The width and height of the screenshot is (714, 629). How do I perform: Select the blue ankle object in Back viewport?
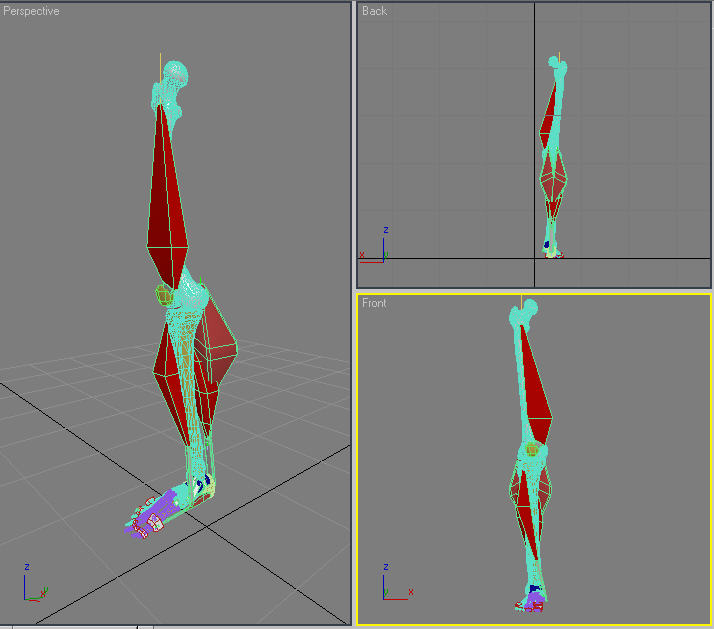547,243
